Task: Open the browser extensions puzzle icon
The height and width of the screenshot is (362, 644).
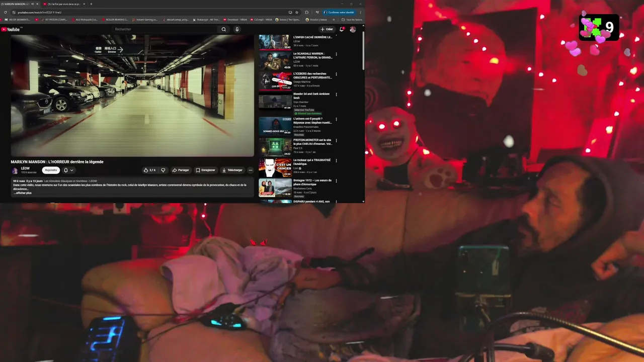Action: (307, 12)
